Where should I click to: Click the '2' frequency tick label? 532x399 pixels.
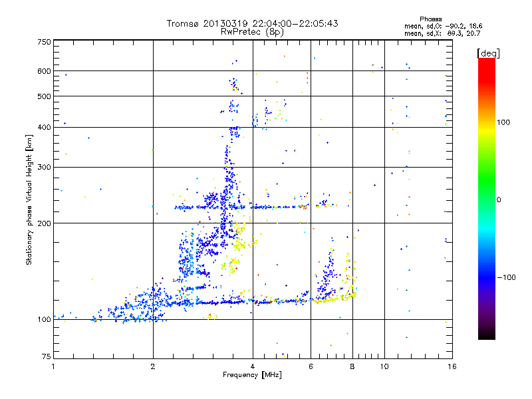coord(153,366)
